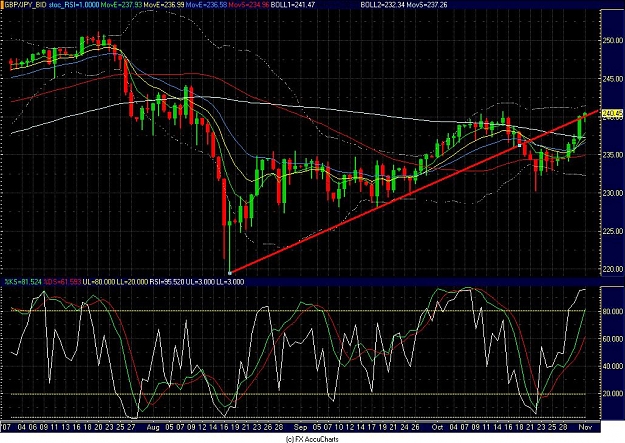Image resolution: width=625 pixels, height=443 pixels.
Task: Click the Nov month label on date axis
Action: tap(585, 427)
